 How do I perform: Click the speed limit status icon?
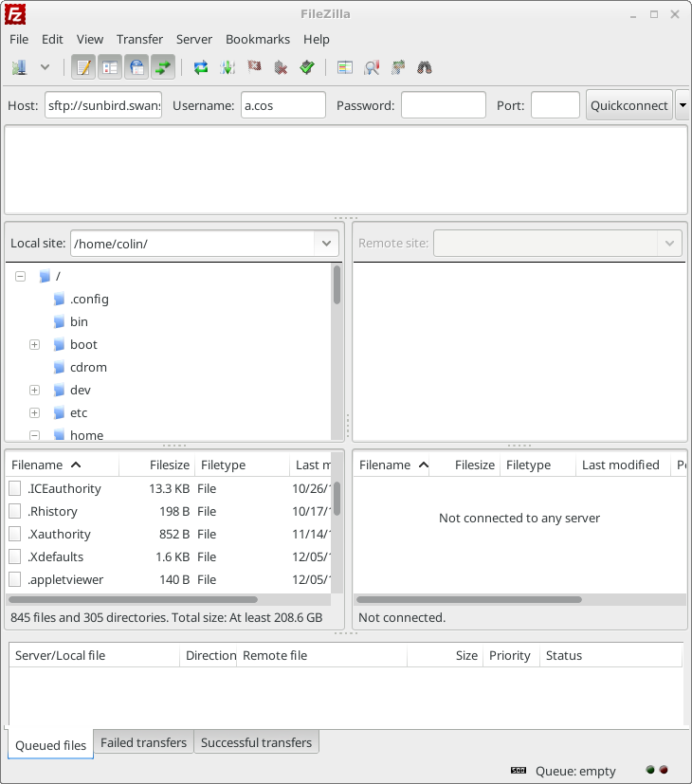pos(519,770)
